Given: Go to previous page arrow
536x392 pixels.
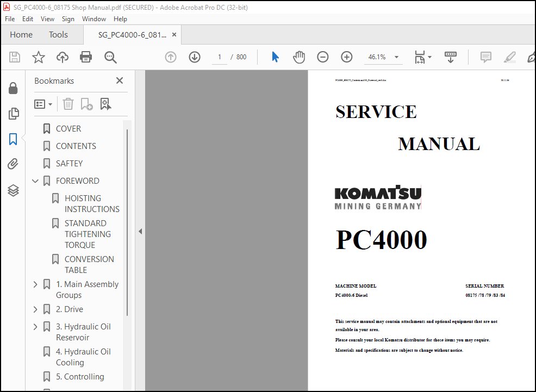Looking at the screenshot, I should (171, 57).
